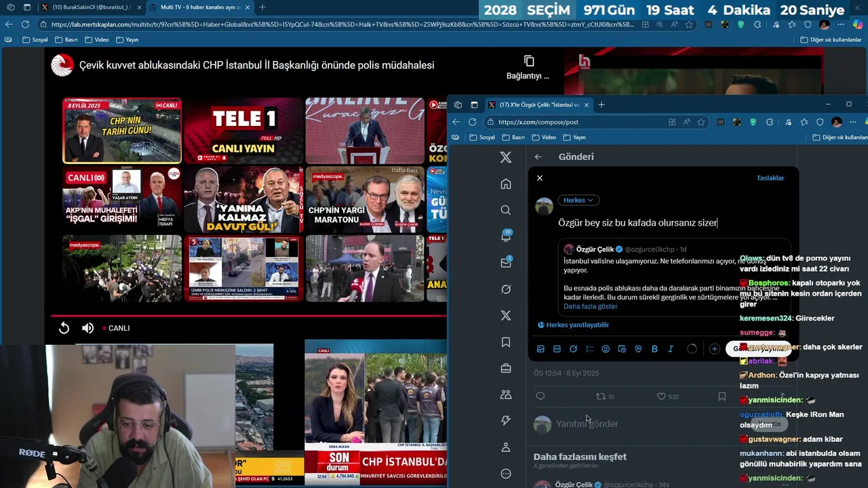This screenshot has width=868, height=488.
Task: Copy link with Bağlantıyı button on video
Action: pyautogui.click(x=529, y=68)
